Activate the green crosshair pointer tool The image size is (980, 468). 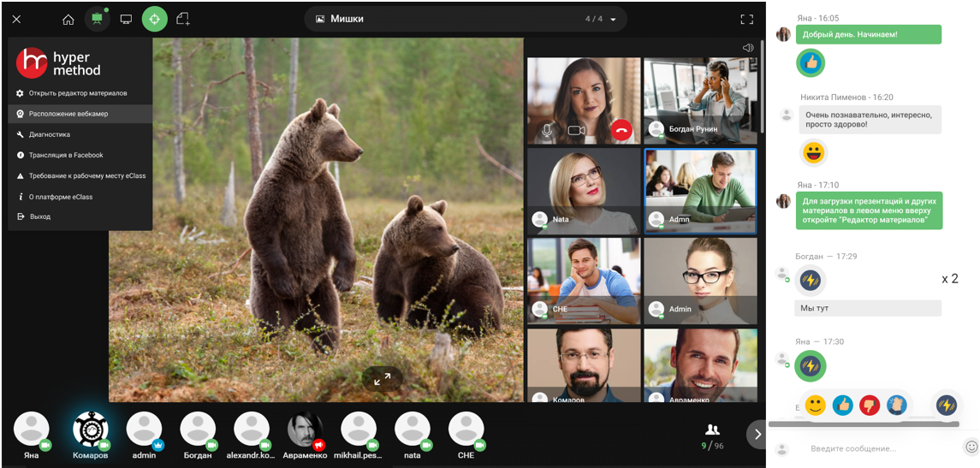154,20
